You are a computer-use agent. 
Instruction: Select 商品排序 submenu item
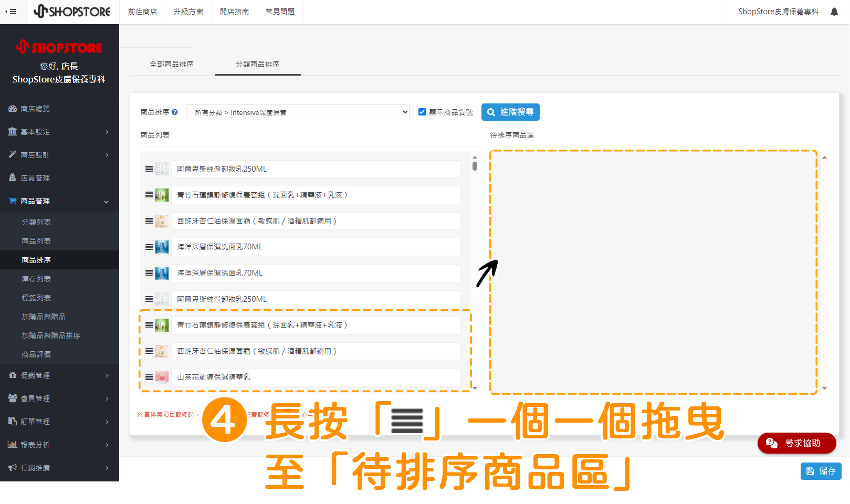[59, 260]
